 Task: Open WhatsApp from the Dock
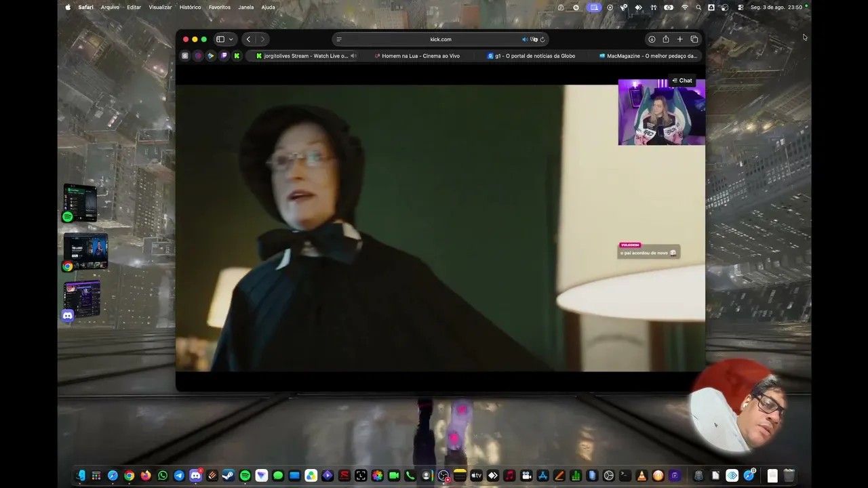pyautogui.click(x=163, y=476)
